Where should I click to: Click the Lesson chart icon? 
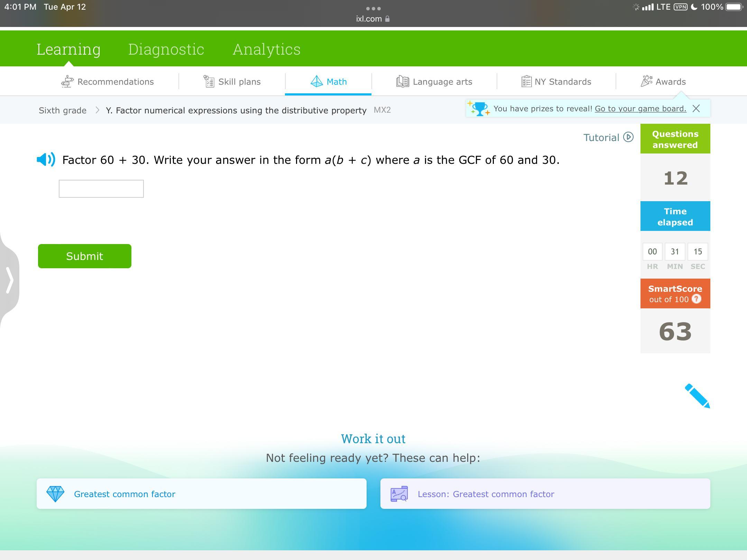[x=399, y=494]
